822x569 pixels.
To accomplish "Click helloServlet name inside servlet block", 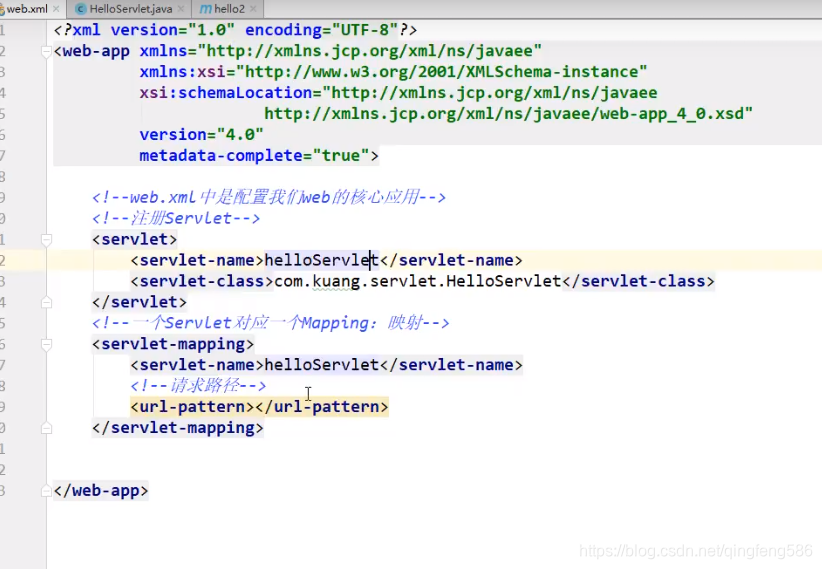I will click(321, 260).
